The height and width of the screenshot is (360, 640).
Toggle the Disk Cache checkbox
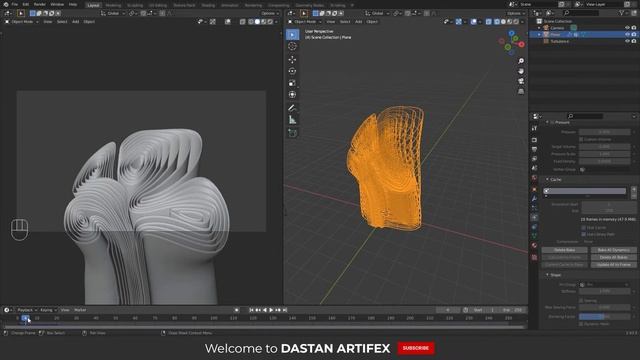583,228
